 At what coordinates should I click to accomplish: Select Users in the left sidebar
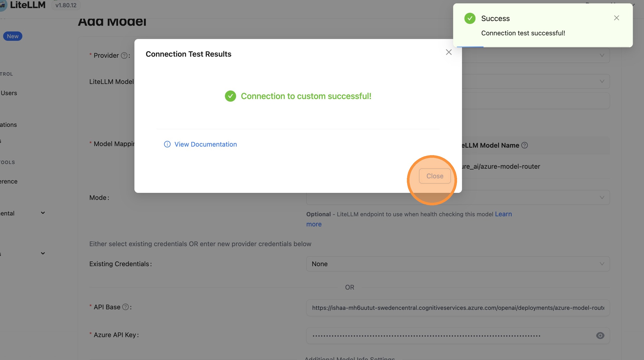9,93
